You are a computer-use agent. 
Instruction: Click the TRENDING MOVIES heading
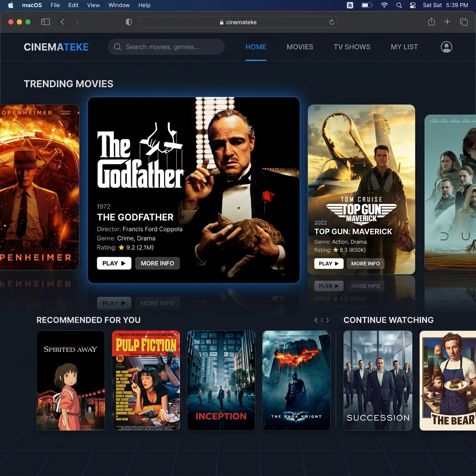69,84
